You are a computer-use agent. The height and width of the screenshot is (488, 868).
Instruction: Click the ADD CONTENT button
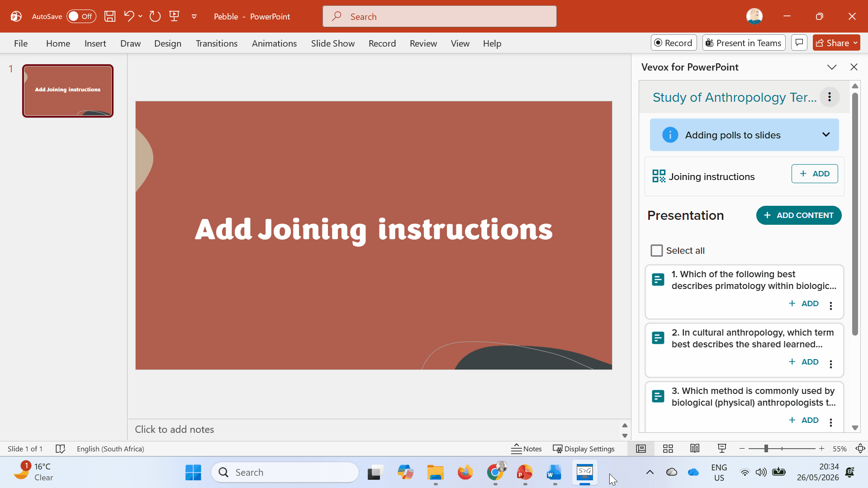pos(799,215)
